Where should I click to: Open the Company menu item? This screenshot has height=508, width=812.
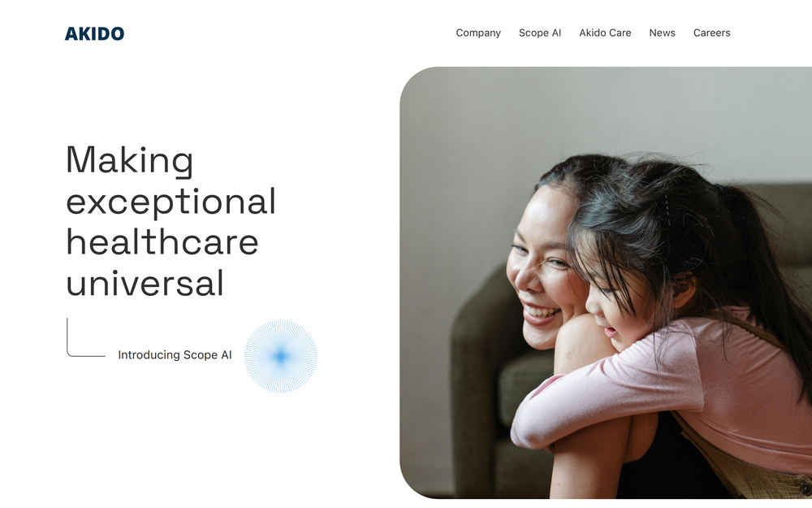[x=478, y=33]
